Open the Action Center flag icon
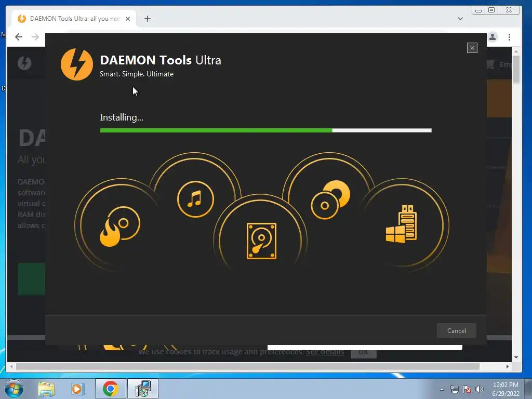 [467, 389]
